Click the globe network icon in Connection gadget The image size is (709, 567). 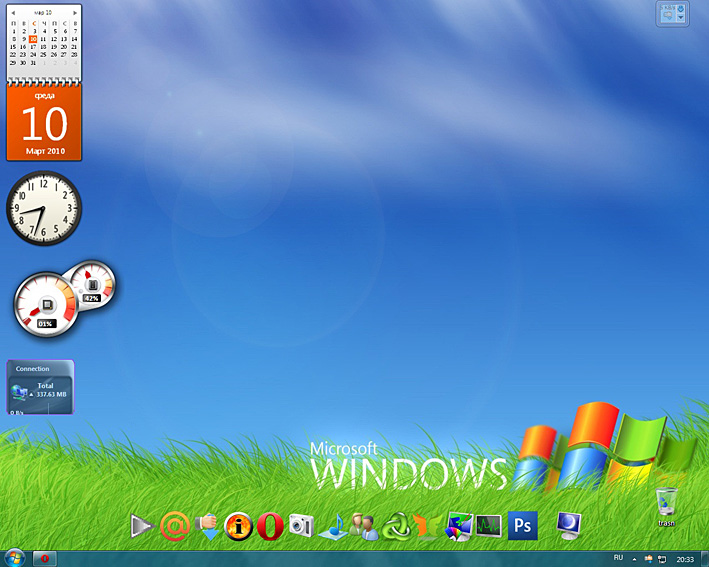19,392
